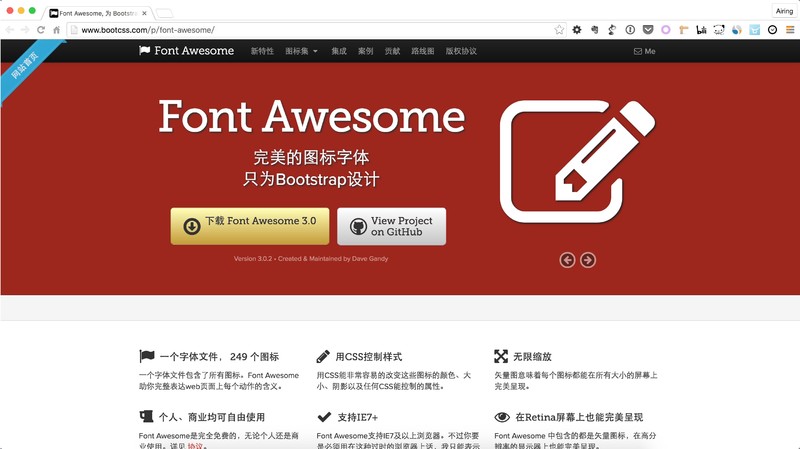Click the light blue shopping extension
Image resolution: width=800 pixels, height=449 pixels.
(x=755, y=30)
